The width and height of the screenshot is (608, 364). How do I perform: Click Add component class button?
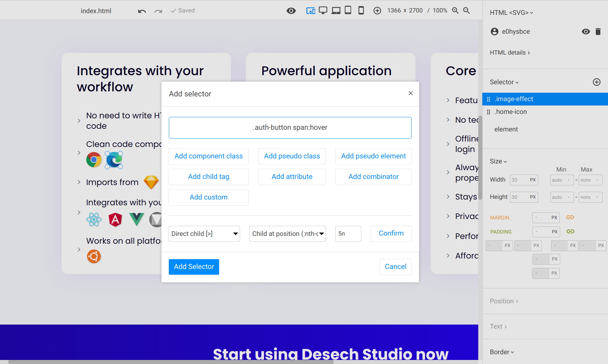209,156
